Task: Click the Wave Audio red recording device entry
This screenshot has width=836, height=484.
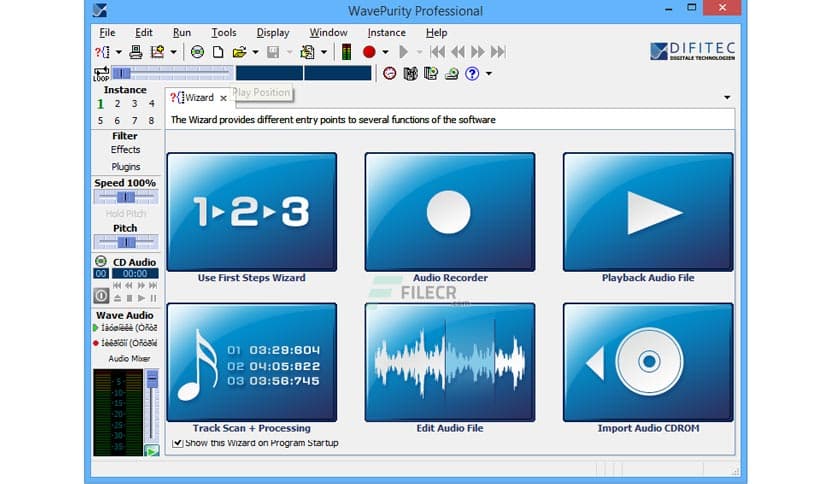Action: [x=126, y=343]
